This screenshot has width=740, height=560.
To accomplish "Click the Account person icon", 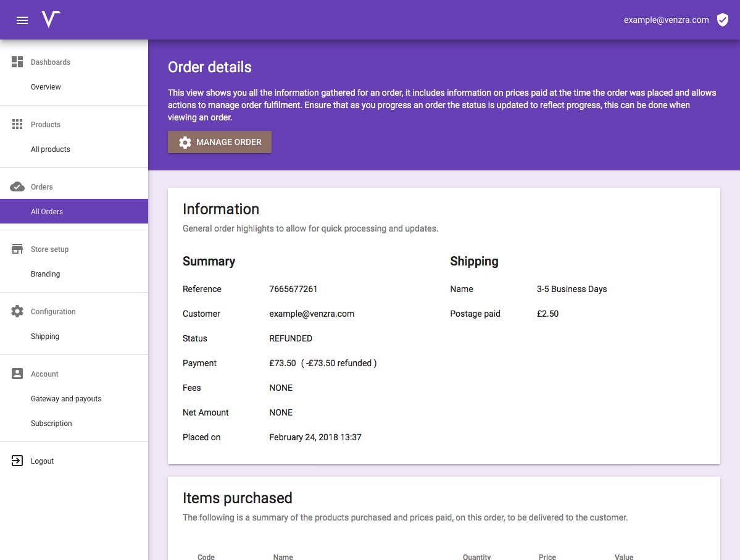I will tap(17, 374).
